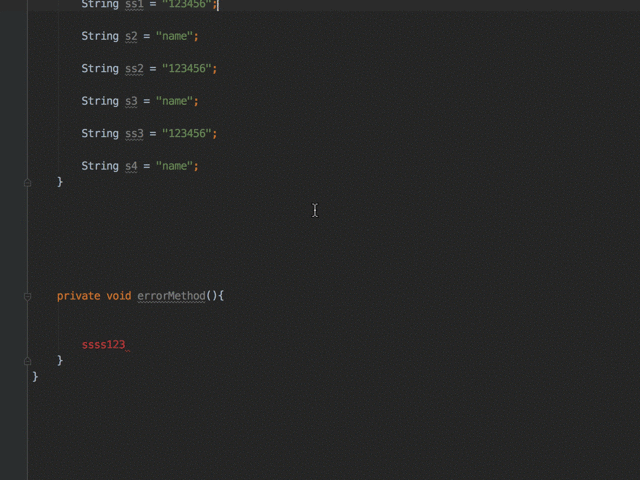The height and width of the screenshot is (480, 640).
Task: Click the "name" string on the s3 line
Action: (x=174, y=101)
